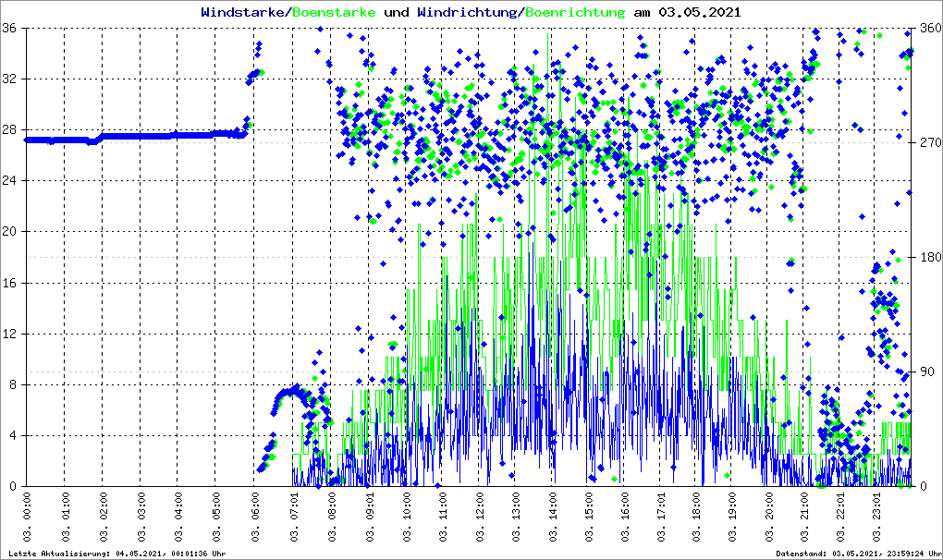Click the wind-strength axis value '32'
Screen dimensions: 943x560
click(9, 79)
